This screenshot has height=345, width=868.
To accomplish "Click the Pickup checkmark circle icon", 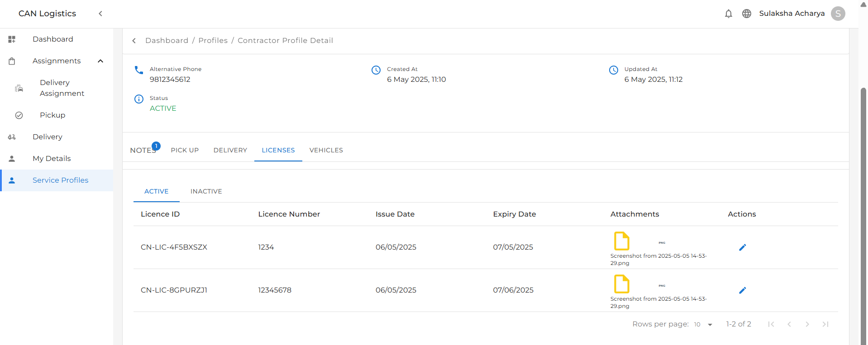I will pyautogui.click(x=19, y=115).
